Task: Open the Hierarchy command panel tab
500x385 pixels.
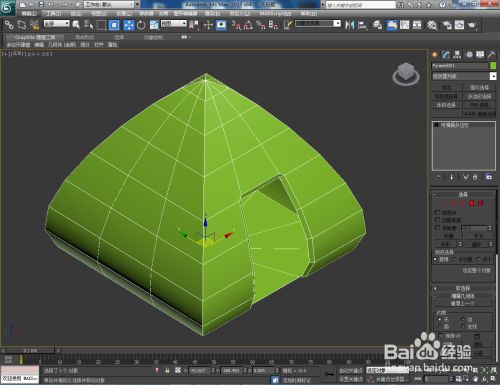Action: (x=457, y=55)
